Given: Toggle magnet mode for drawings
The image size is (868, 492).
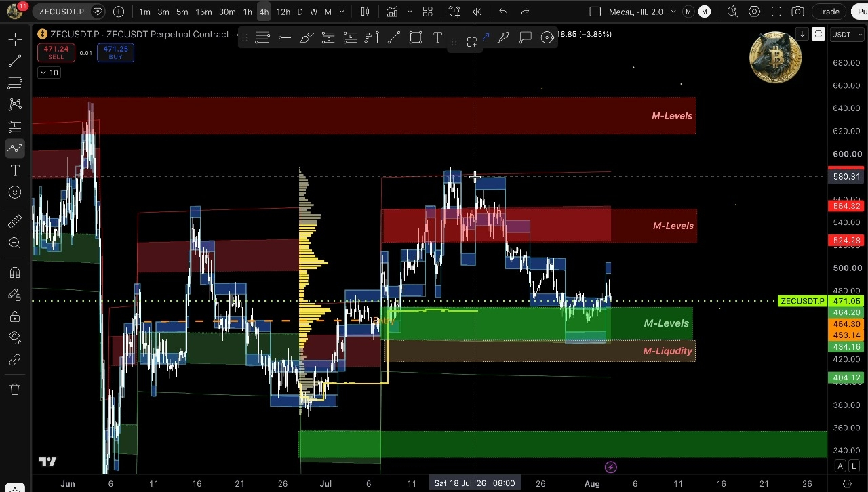Looking at the screenshot, I should 15,272.
